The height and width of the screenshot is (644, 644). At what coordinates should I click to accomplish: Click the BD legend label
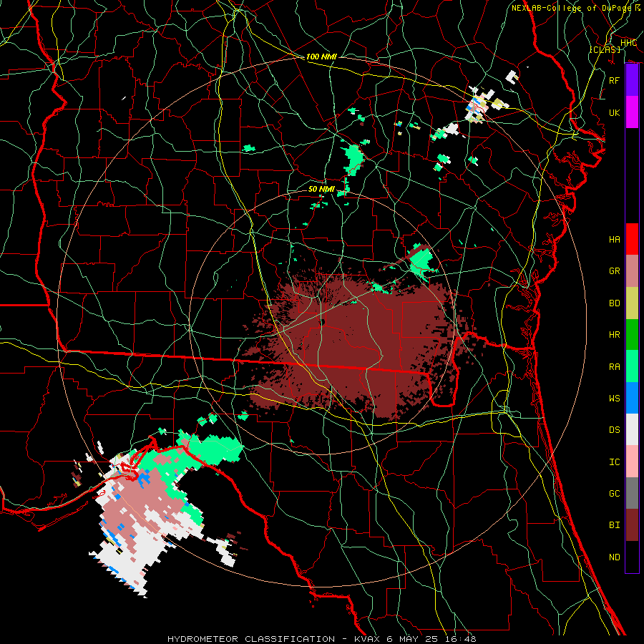(615, 303)
